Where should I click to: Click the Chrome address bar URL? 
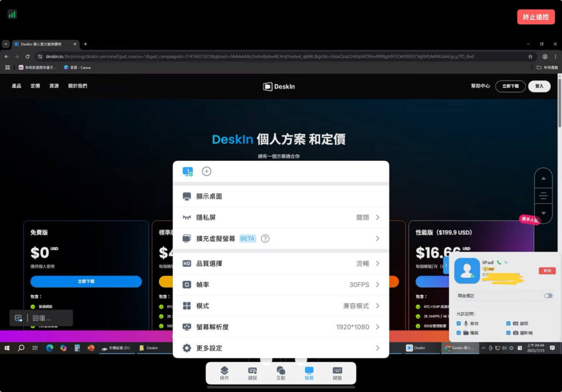(x=260, y=56)
